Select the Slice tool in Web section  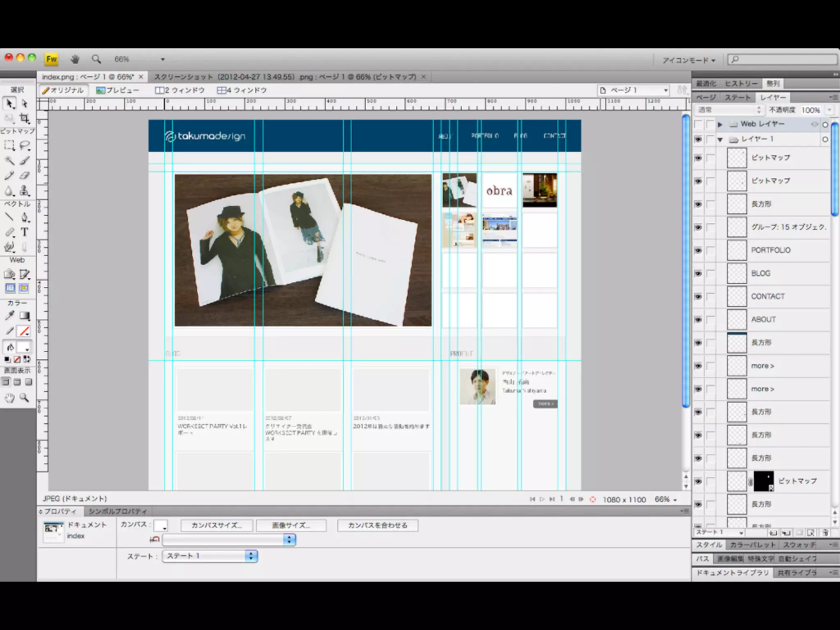click(25, 274)
